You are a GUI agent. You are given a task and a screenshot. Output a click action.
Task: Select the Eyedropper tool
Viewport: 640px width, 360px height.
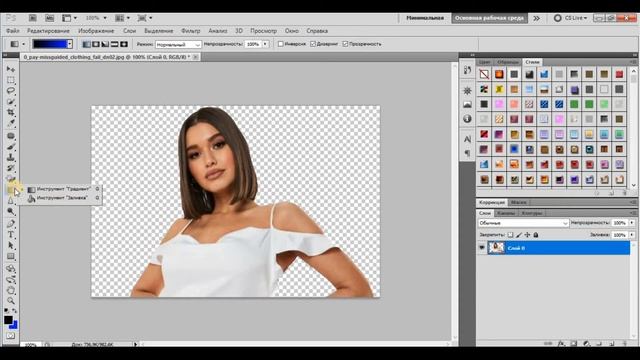point(11,122)
